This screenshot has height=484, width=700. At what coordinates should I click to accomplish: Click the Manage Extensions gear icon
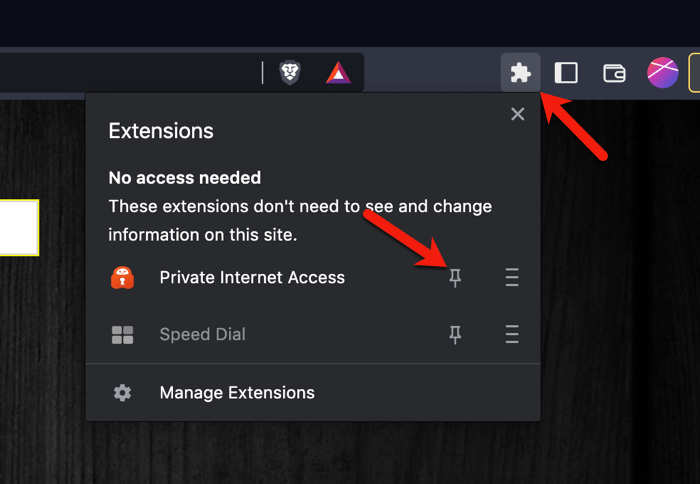(123, 393)
